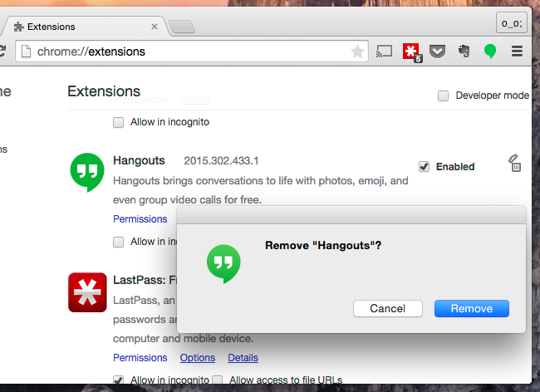Click the Hangouts extension logo in list
The image size is (540, 392).
[87, 173]
